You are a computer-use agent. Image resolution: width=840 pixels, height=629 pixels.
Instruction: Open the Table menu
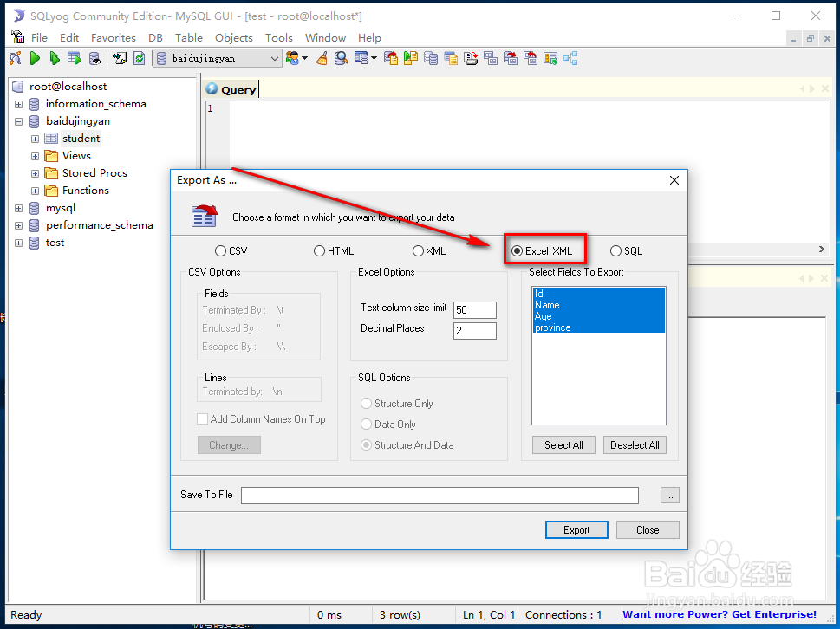point(189,37)
